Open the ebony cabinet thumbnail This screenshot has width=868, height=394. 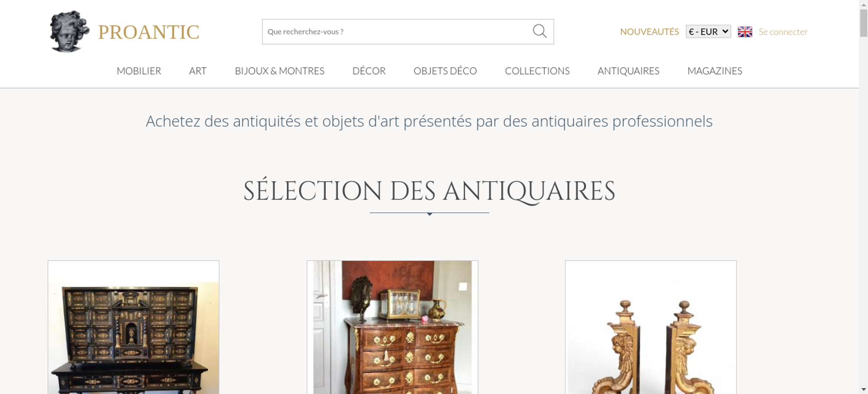133,327
